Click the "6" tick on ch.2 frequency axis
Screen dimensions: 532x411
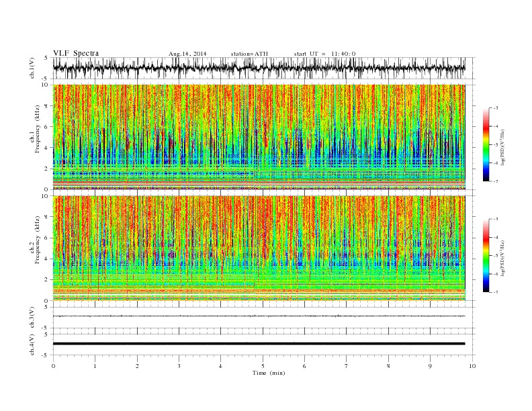(x=47, y=238)
